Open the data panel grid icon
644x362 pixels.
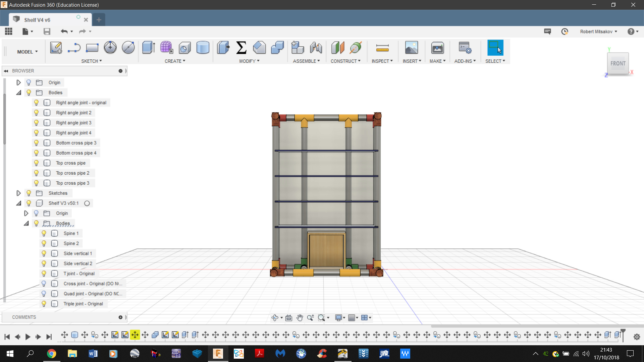pyautogui.click(x=9, y=32)
